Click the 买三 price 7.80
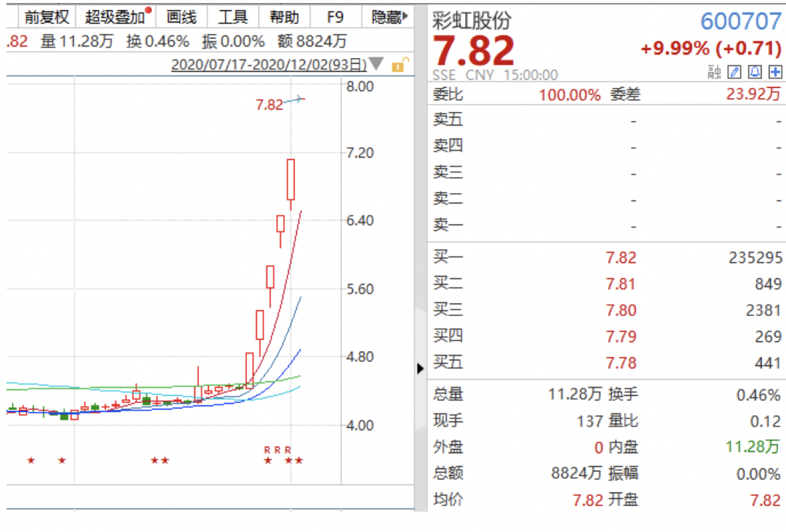Viewport: 786px width, 532px height. point(621,310)
